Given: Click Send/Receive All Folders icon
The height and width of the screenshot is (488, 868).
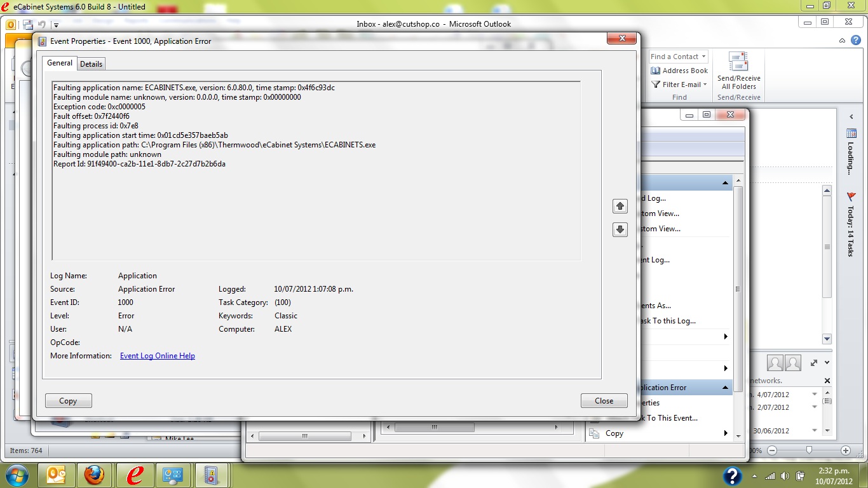Looking at the screenshot, I should (738, 71).
